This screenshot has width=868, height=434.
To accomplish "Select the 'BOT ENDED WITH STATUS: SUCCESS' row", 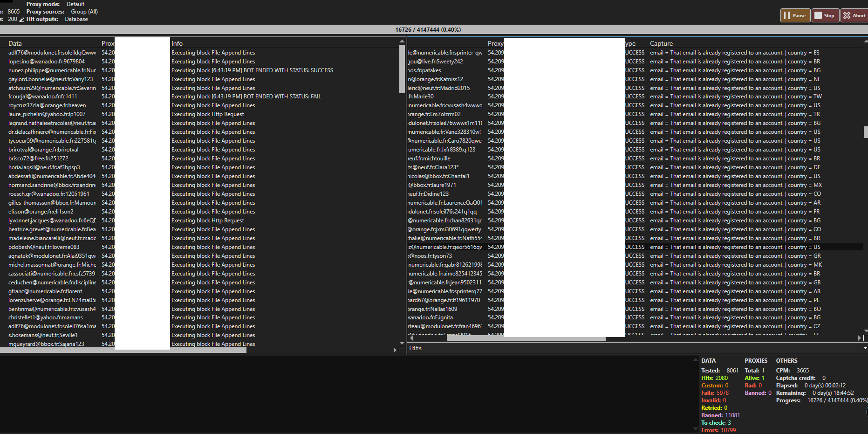I will (x=199, y=70).
